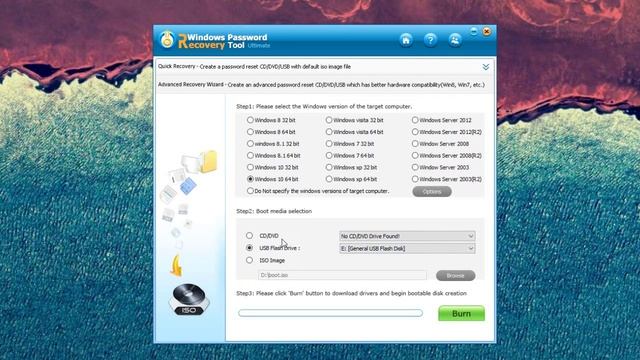Image resolution: width=640 pixels, height=360 pixels.
Task: Click the Options button
Action: 432,191
